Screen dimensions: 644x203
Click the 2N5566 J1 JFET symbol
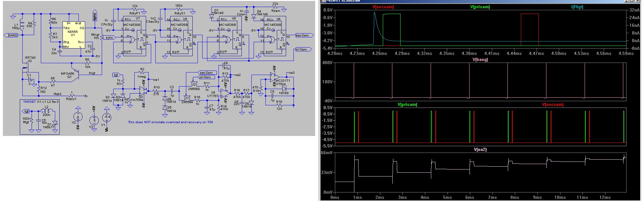[x=186, y=97]
